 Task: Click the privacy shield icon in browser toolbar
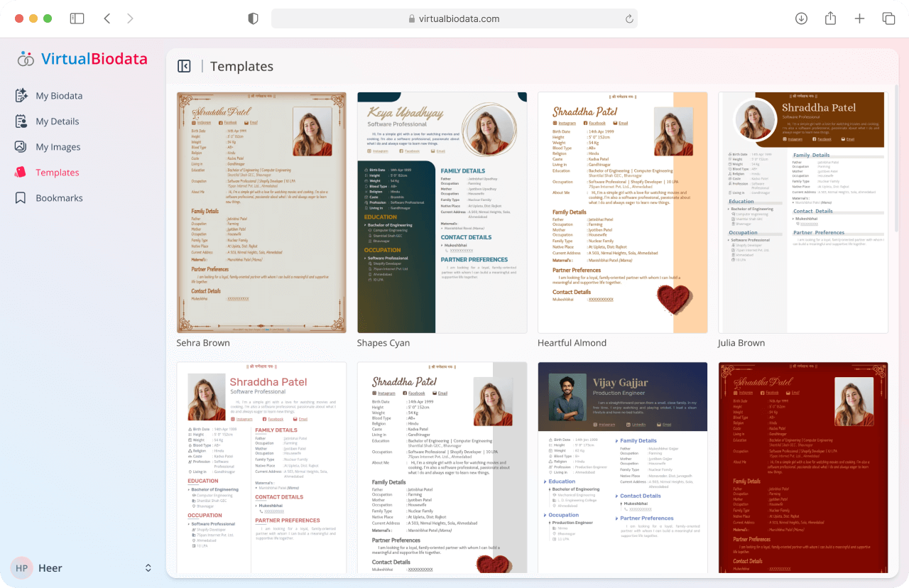(x=252, y=18)
